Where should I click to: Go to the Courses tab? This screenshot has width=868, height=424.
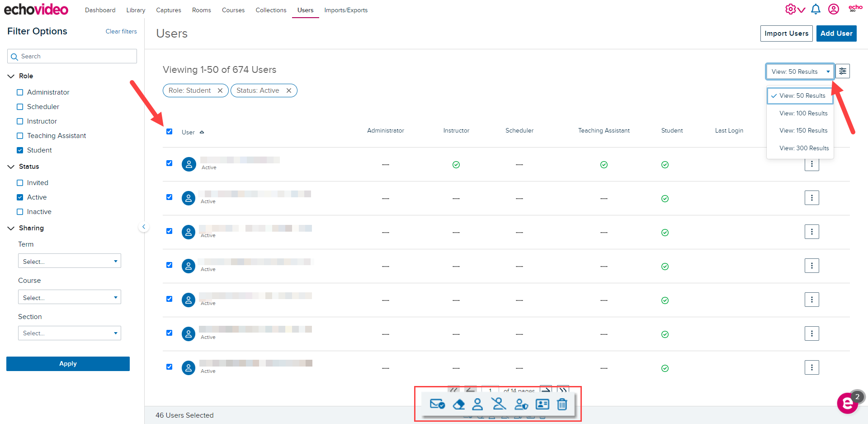point(233,10)
